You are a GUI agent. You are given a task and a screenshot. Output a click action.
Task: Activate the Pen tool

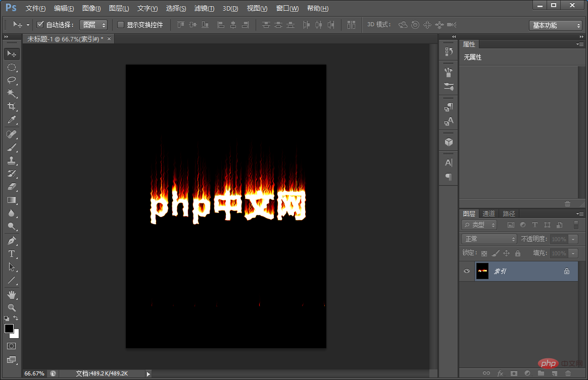(x=12, y=241)
